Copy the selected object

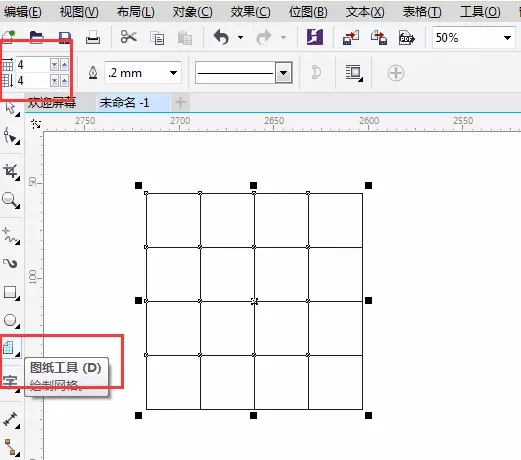(x=157, y=38)
